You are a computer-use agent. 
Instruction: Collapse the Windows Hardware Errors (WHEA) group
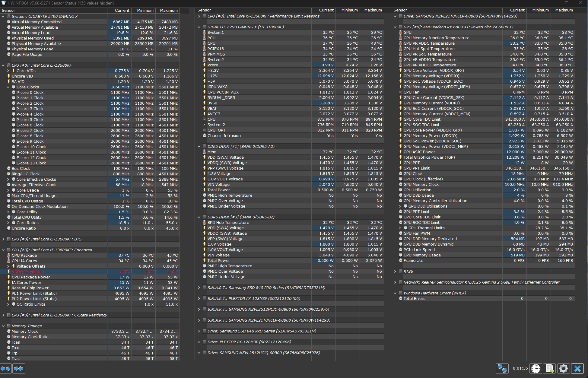pyautogui.click(x=395, y=293)
